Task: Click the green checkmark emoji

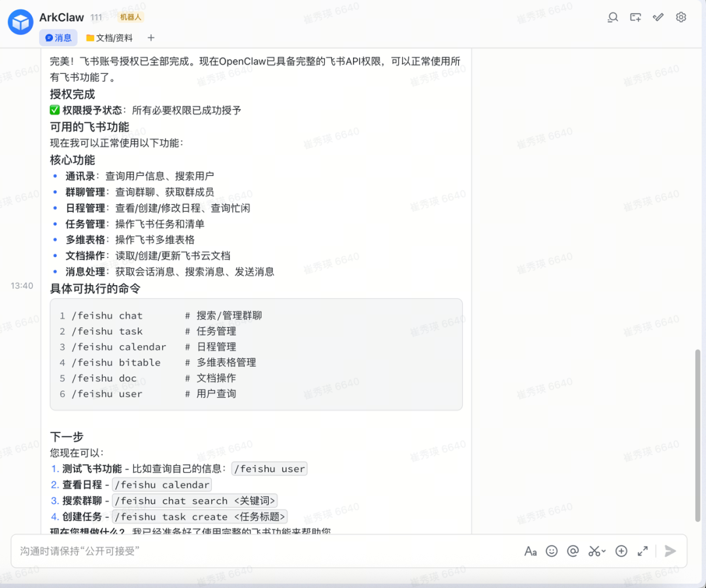Action: click(54, 110)
